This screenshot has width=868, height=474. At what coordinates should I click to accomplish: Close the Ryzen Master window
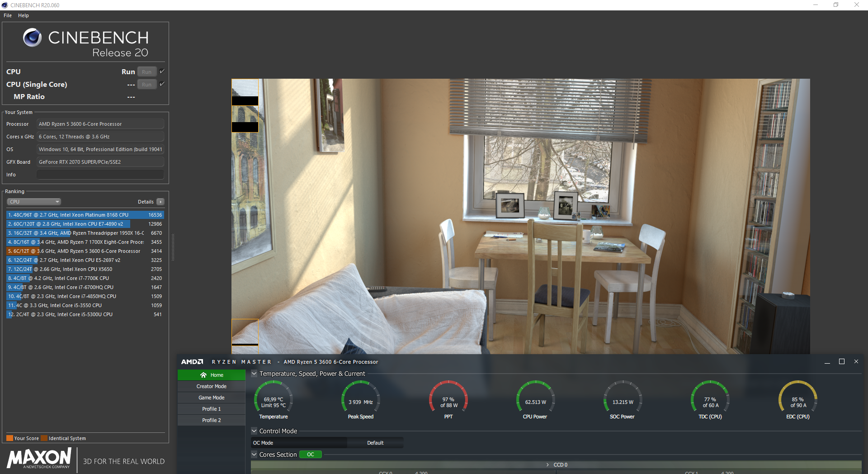(x=856, y=362)
